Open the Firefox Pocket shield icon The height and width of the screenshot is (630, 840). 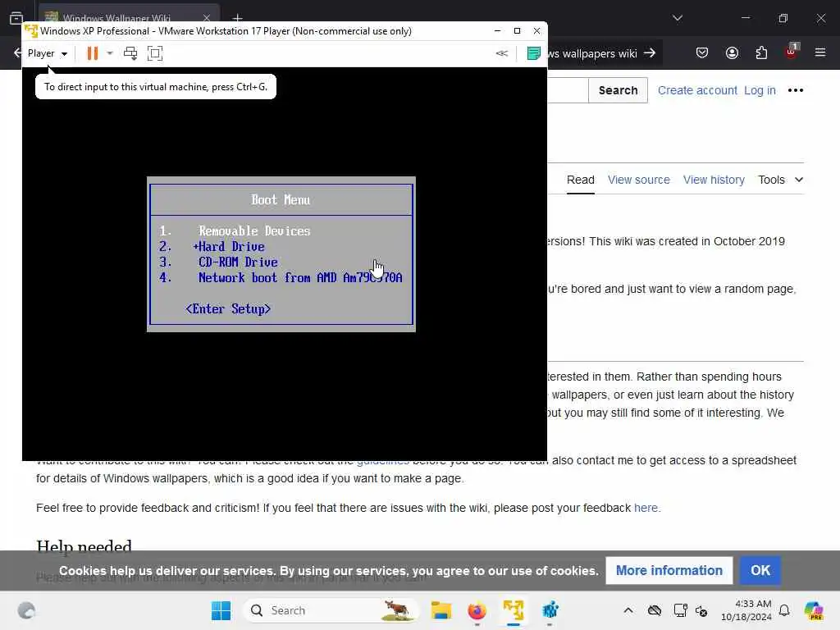click(702, 53)
